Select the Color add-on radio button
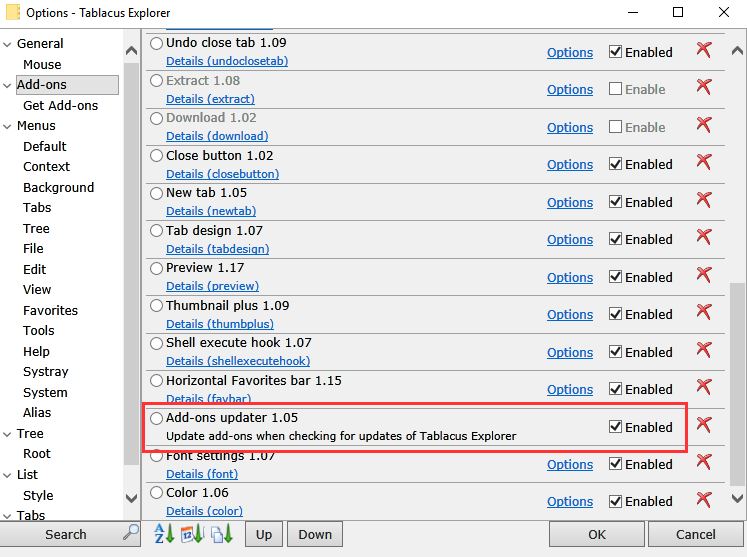This screenshot has height=557, width=747. (156, 493)
